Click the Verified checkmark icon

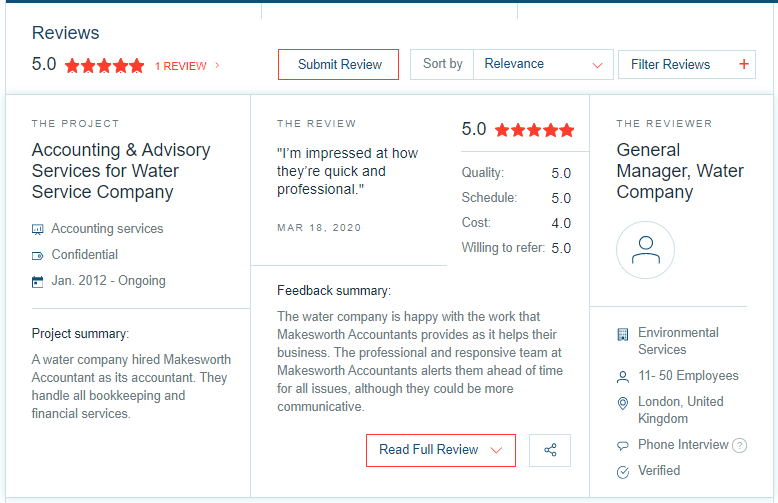pos(623,471)
